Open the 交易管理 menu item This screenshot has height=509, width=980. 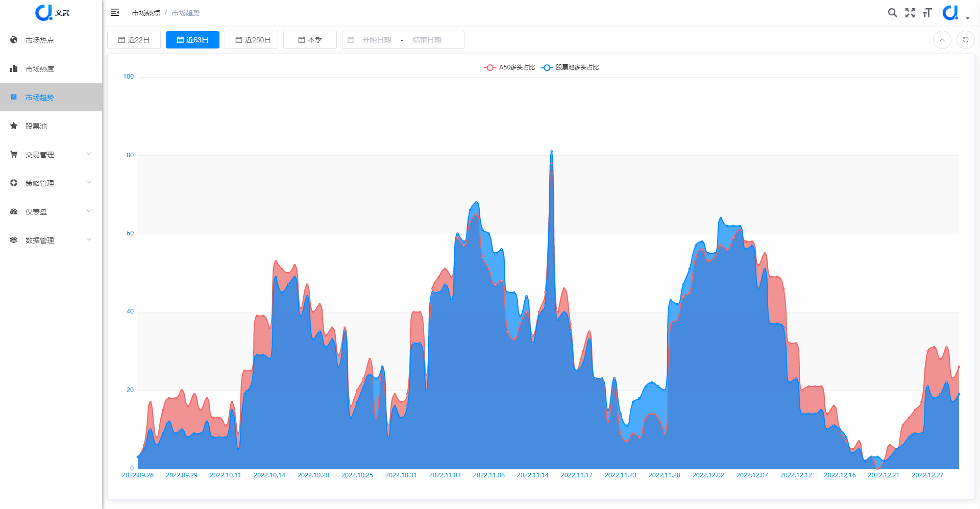pyautogui.click(x=51, y=154)
